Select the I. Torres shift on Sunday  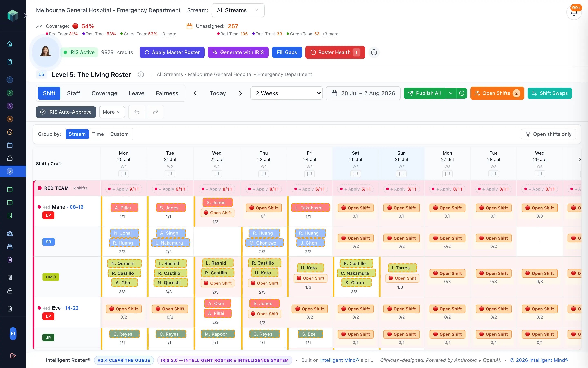(x=402, y=268)
